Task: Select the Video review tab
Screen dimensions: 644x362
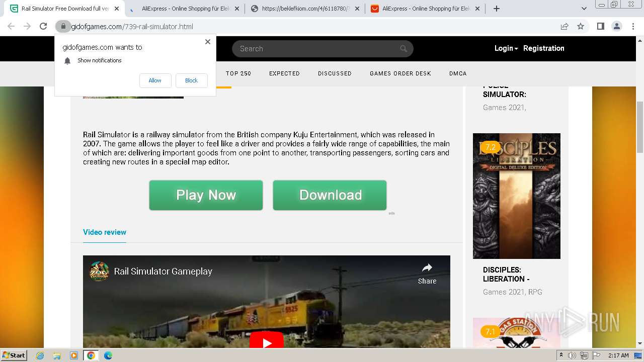Action: tap(105, 232)
